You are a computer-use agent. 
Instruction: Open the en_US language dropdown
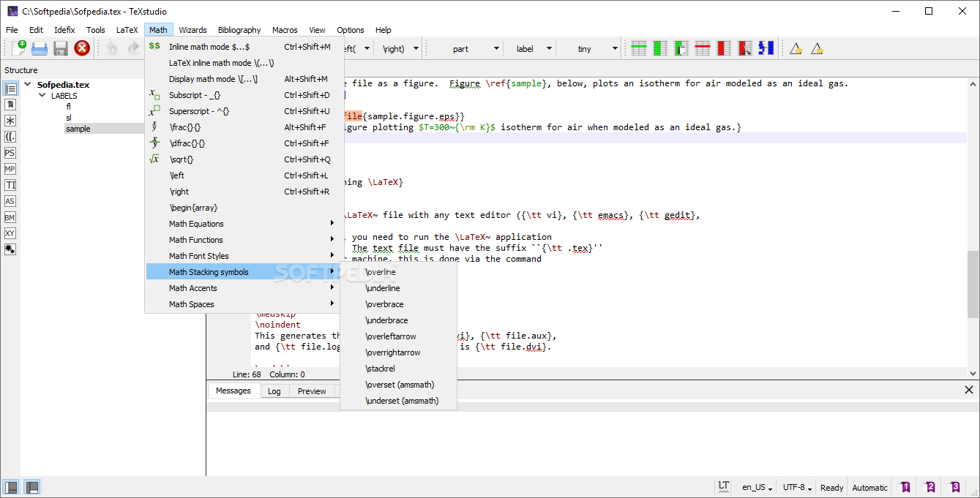[757, 488]
